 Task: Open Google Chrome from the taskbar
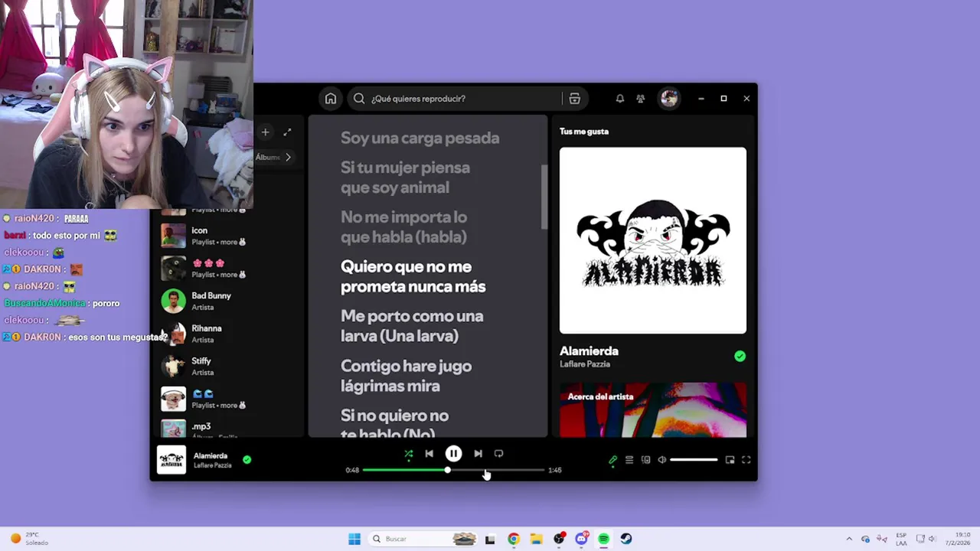pyautogui.click(x=513, y=539)
